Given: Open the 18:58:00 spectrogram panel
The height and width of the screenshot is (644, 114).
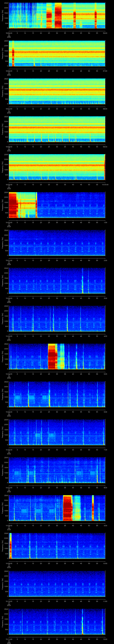Looking at the screenshot, I should (x=57, y=129).
